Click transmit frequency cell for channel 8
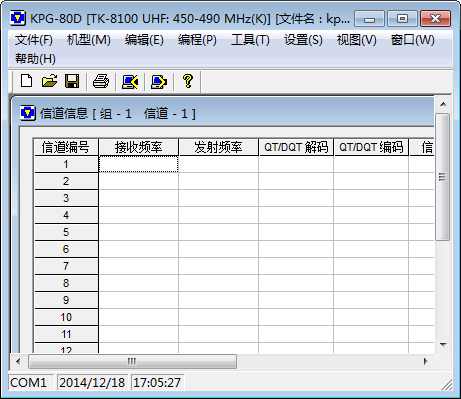 click(x=219, y=283)
